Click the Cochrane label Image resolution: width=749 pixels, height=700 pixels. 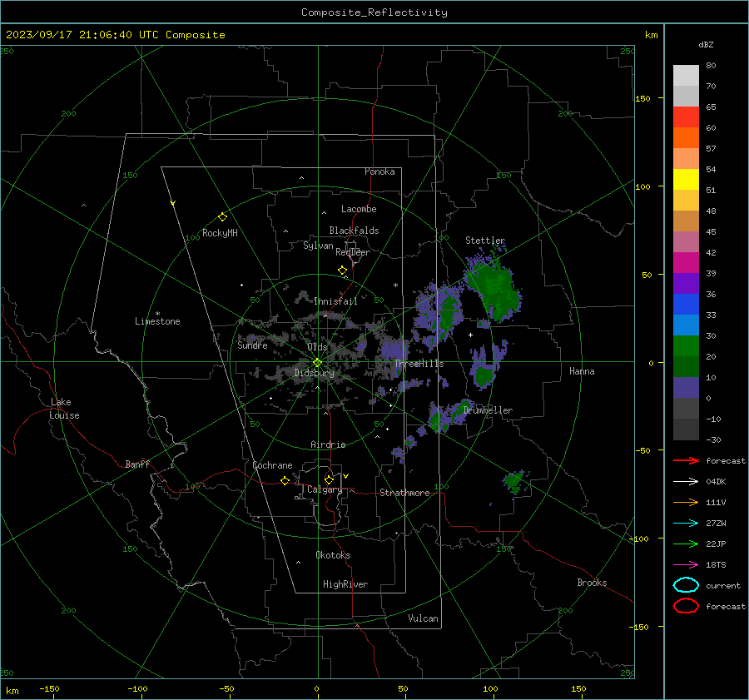[x=272, y=465]
